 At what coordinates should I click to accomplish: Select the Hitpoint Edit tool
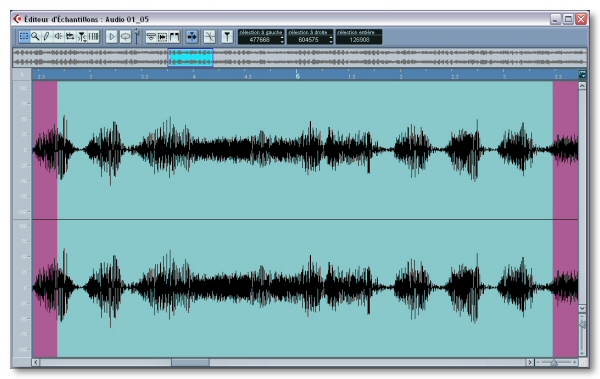point(82,36)
